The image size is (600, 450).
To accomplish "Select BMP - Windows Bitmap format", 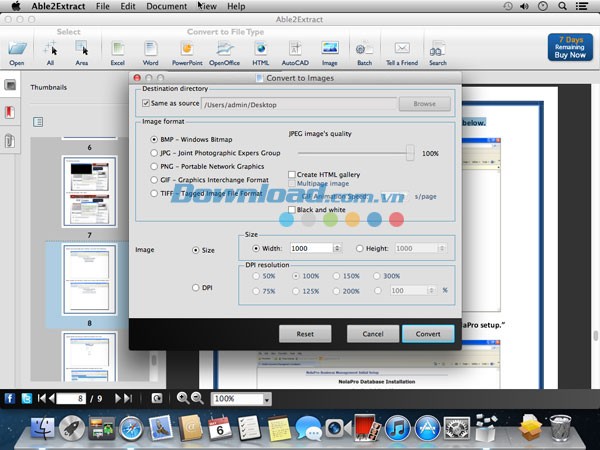I will coord(154,139).
